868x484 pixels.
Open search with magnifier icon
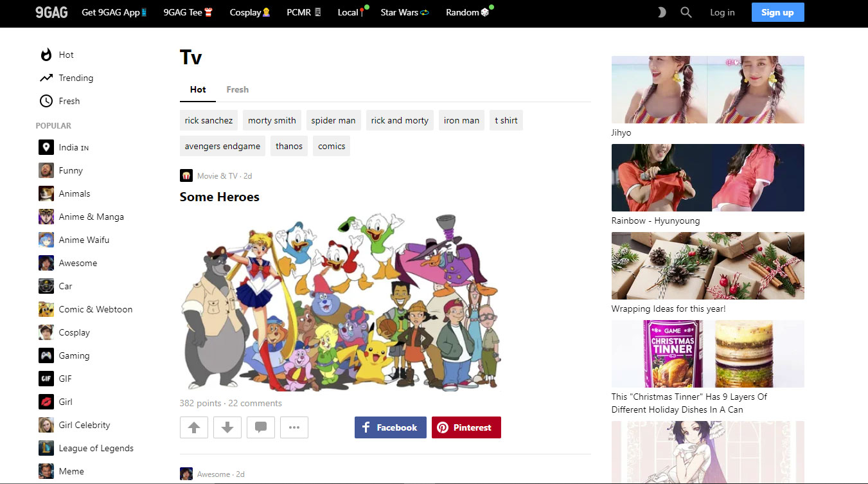tap(686, 12)
